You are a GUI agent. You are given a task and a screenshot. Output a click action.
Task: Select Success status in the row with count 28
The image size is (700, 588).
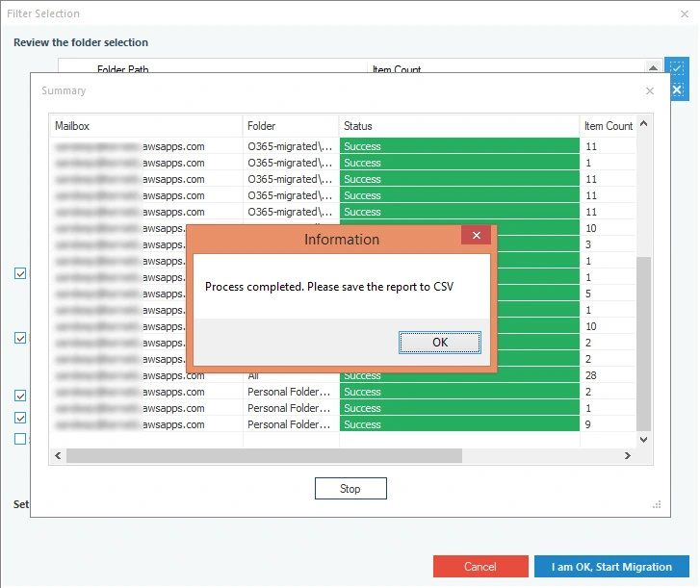[459, 376]
